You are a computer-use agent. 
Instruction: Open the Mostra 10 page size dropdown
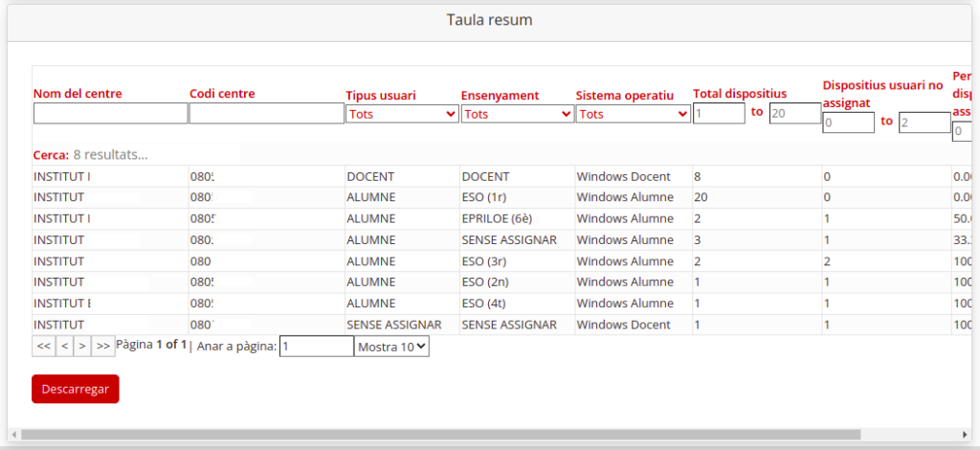[391, 347]
